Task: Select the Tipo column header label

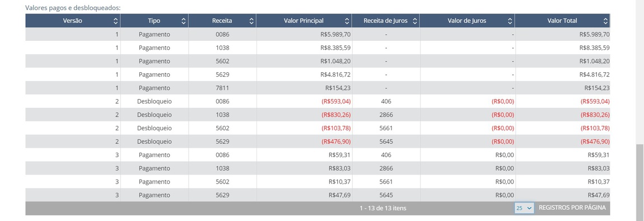Action: coord(155,21)
